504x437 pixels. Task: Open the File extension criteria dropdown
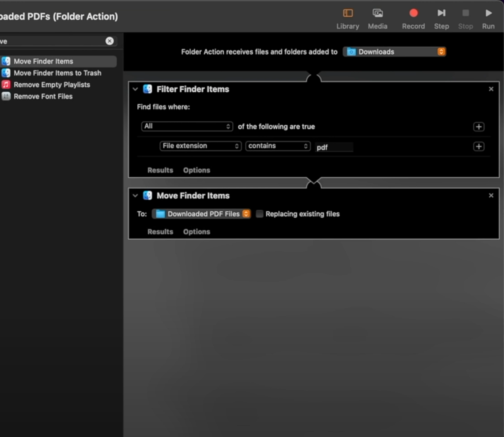pyautogui.click(x=201, y=146)
